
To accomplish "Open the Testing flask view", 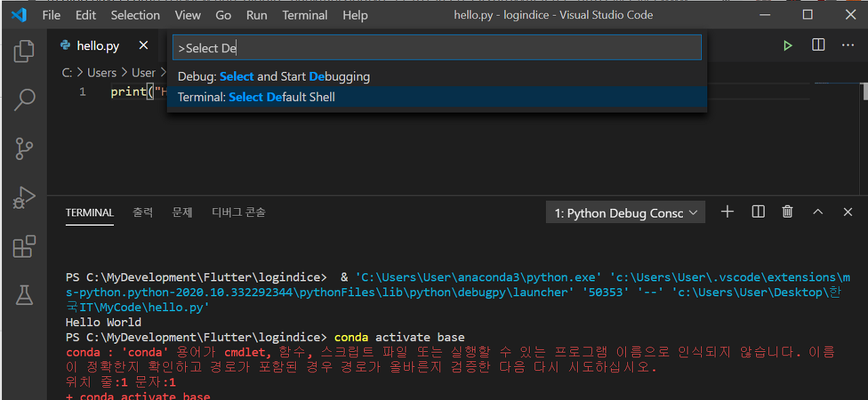I will click(24, 295).
